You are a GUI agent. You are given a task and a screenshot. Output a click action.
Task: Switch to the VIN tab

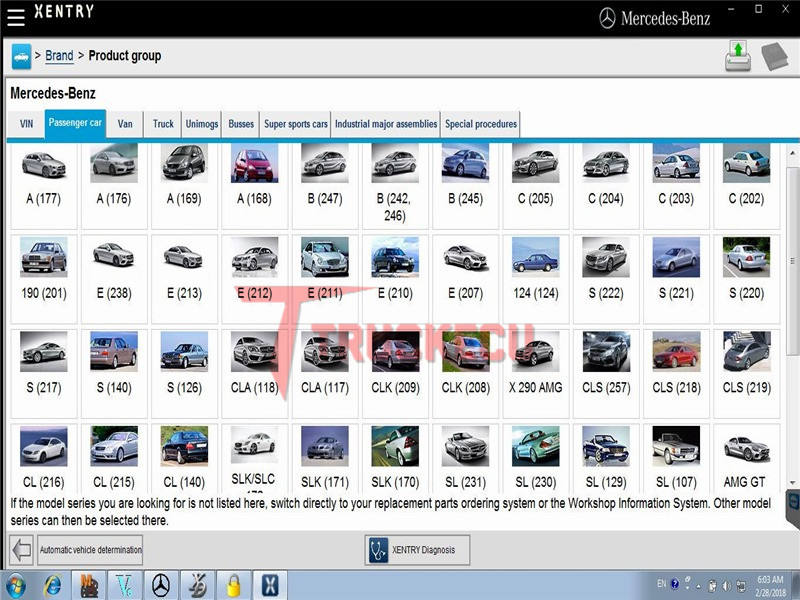click(x=27, y=124)
